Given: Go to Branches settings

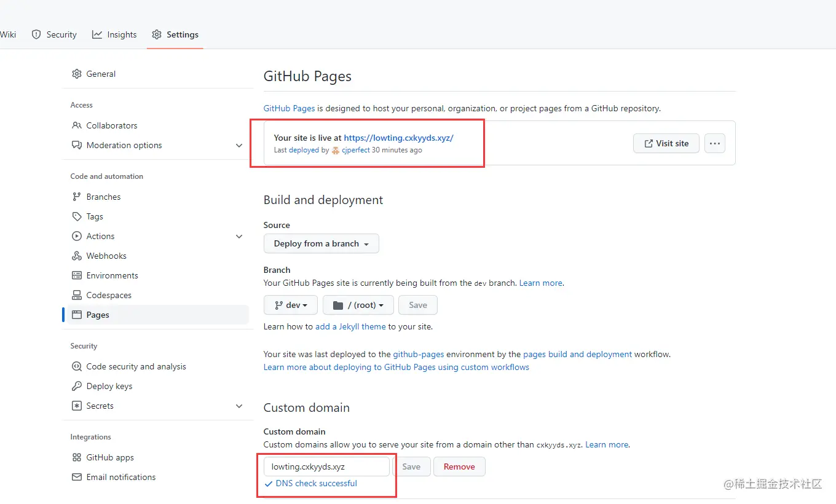Looking at the screenshot, I should click(x=157, y=197).
